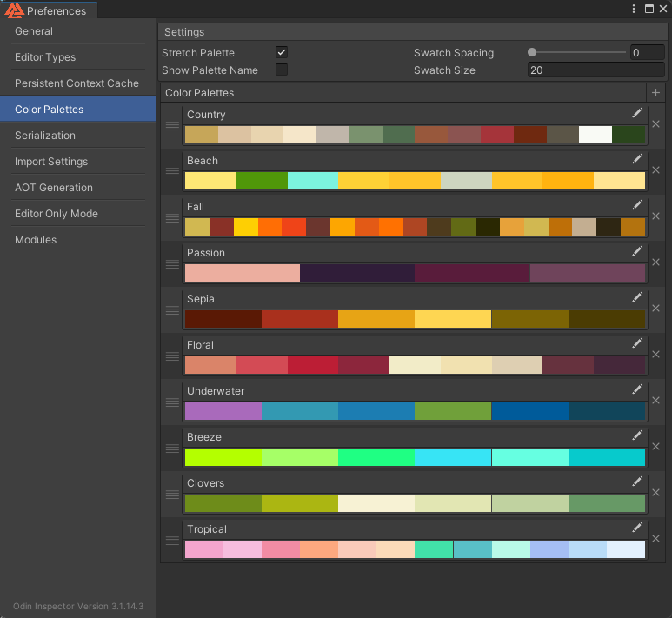Edit the Tropical palette with pencil icon
Viewport: 672px width, 618px height.
point(637,528)
